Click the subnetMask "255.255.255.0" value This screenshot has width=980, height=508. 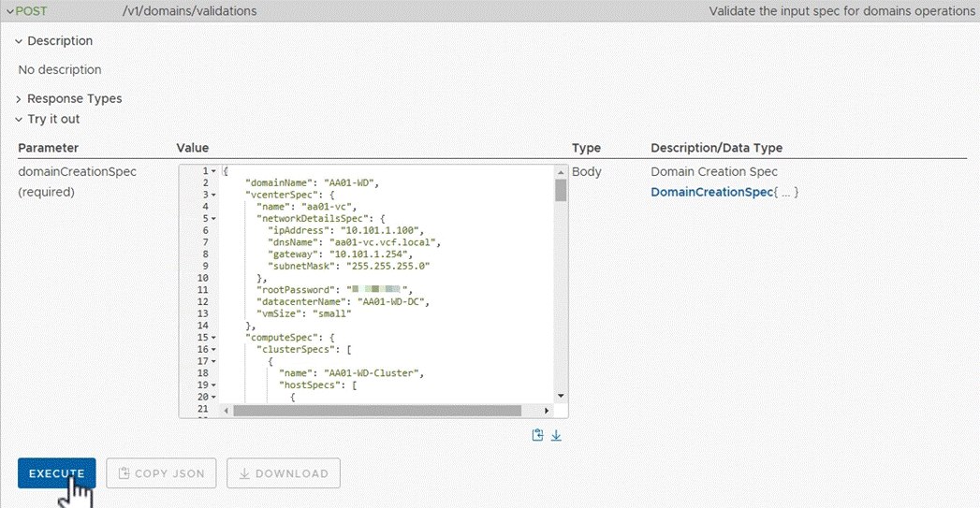pyautogui.click(x=388, y=267)
